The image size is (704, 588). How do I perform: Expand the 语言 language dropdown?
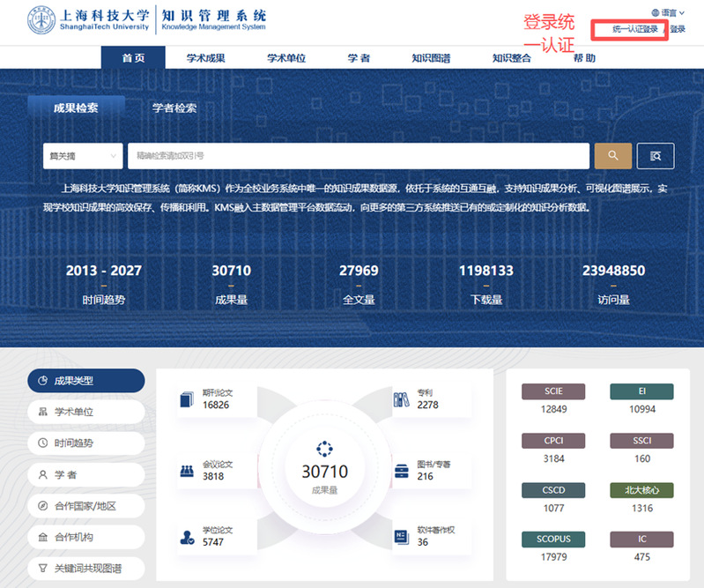pos(670,12)
